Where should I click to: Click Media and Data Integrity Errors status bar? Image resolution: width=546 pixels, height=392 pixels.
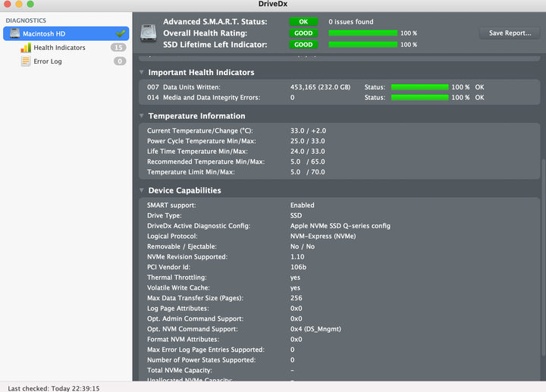(419, 98)
